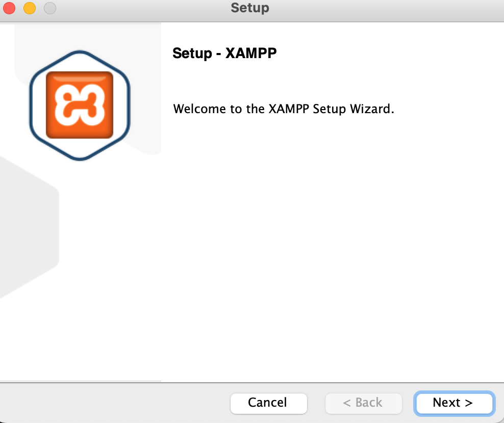This screenshot has width=504, height=423.
Task: Click the Welcome to the XAMPP Setup Wizard text
Action: pyautogui.click(x=284, y=109)
